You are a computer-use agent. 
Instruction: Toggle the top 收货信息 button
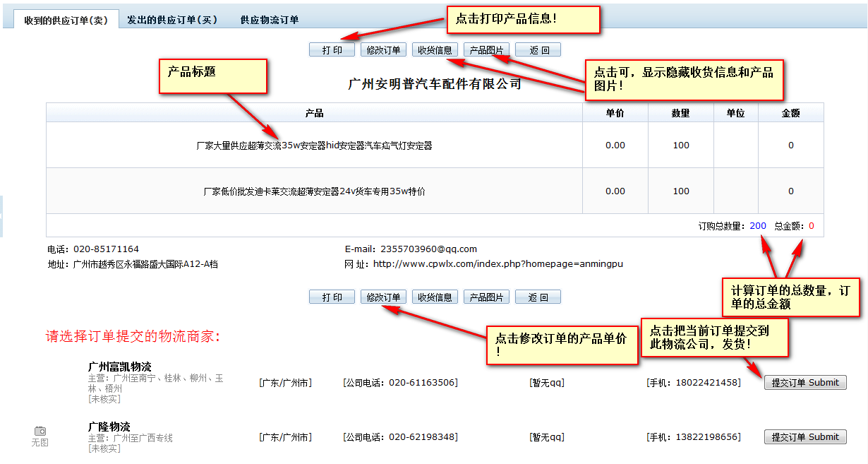click(x=435, y=50)
